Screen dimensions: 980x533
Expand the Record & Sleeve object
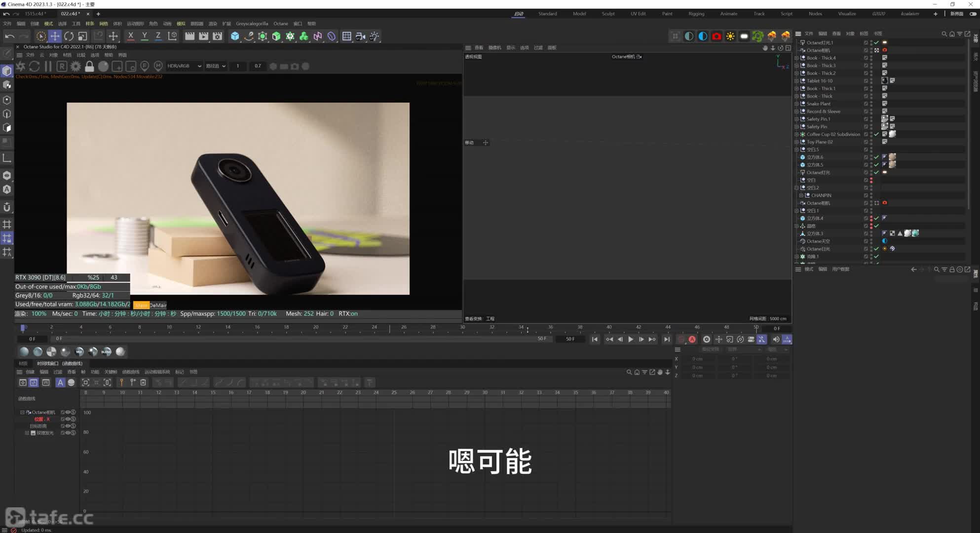796,112
